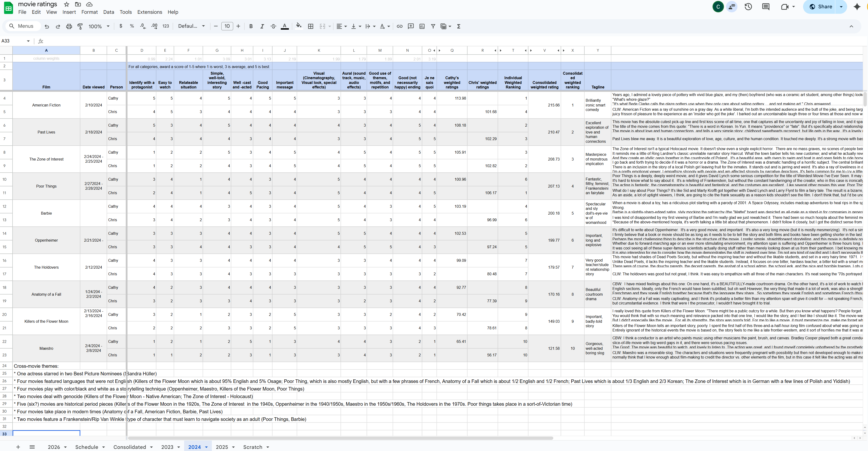Click the paint format roller icon
This screenshot has height=451, width=868.
tap(80, 26)
